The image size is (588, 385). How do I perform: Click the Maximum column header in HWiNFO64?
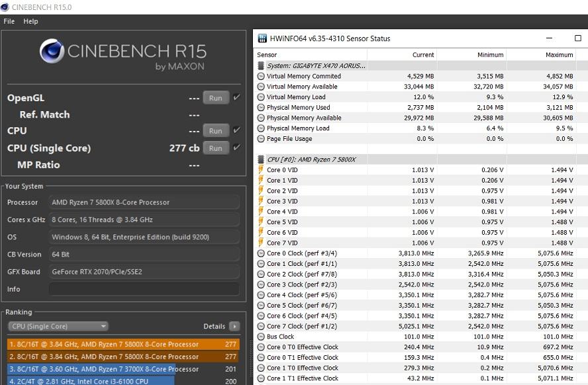tap(541, 55)
